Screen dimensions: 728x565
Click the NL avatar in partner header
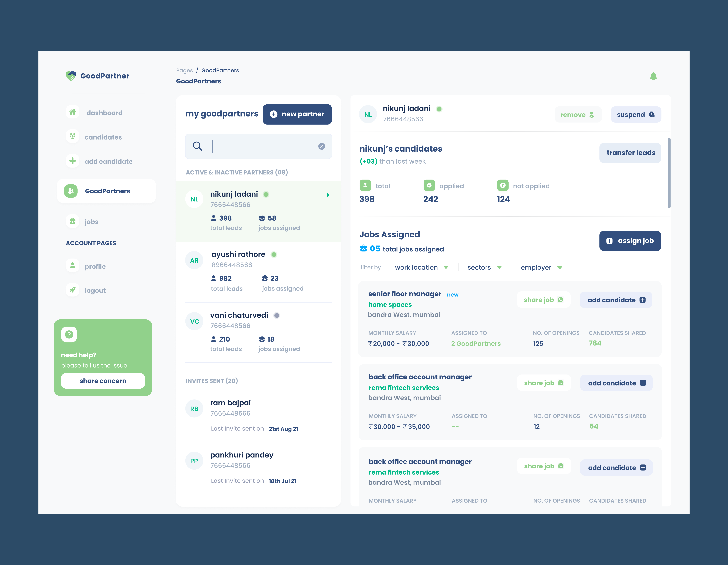point(368,114)
